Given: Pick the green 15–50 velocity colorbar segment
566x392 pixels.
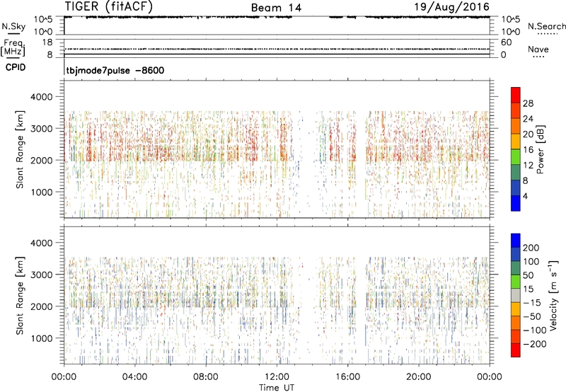Looking at the screenshot, I should pyautogui.click(x=516, y=282).
